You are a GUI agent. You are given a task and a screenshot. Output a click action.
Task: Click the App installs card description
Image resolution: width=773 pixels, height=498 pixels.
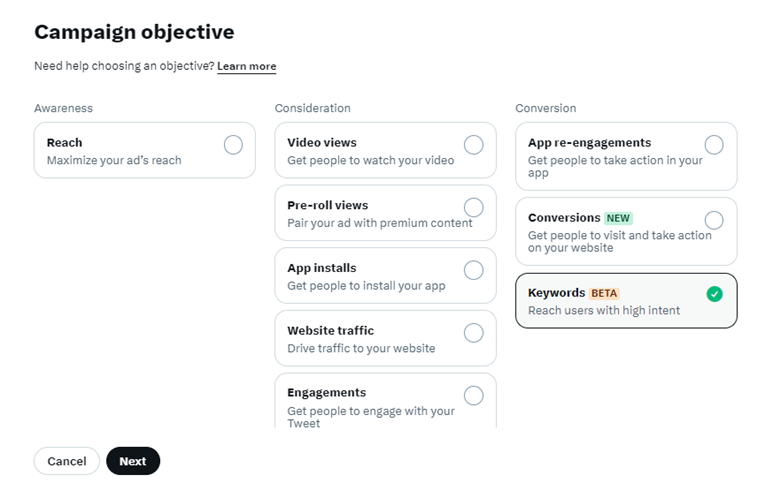click(x=366, y=286)
